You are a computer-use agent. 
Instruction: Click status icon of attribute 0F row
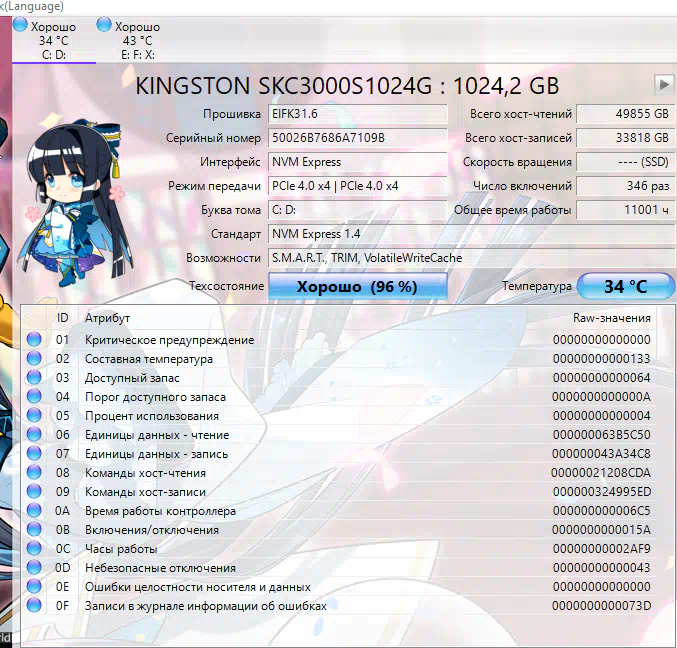point(34,605)
